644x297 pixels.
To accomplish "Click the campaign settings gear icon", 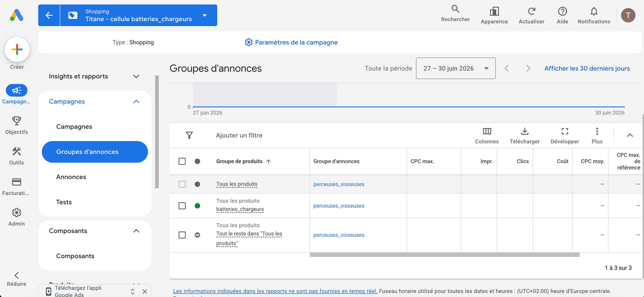I will pos(248,42).
